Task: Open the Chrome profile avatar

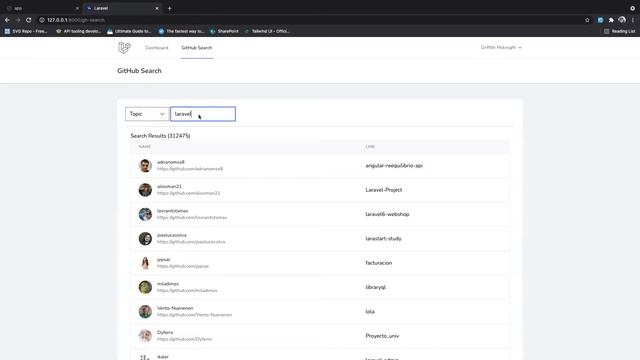Action: pos(622,20)
